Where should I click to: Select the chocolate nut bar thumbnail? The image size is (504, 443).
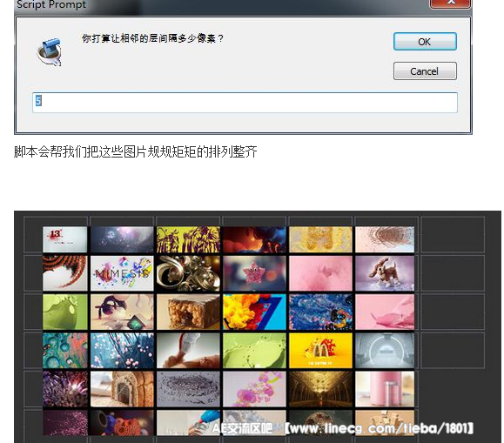188,312
